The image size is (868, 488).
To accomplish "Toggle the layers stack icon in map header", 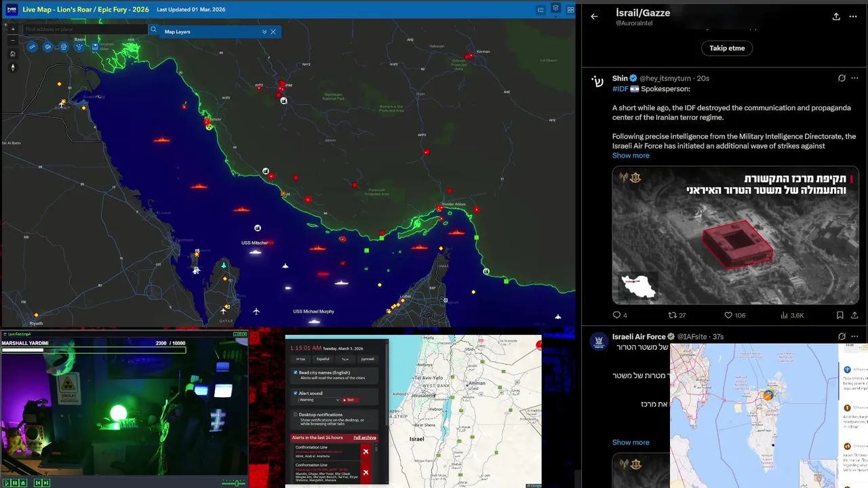I will point(555,9).
